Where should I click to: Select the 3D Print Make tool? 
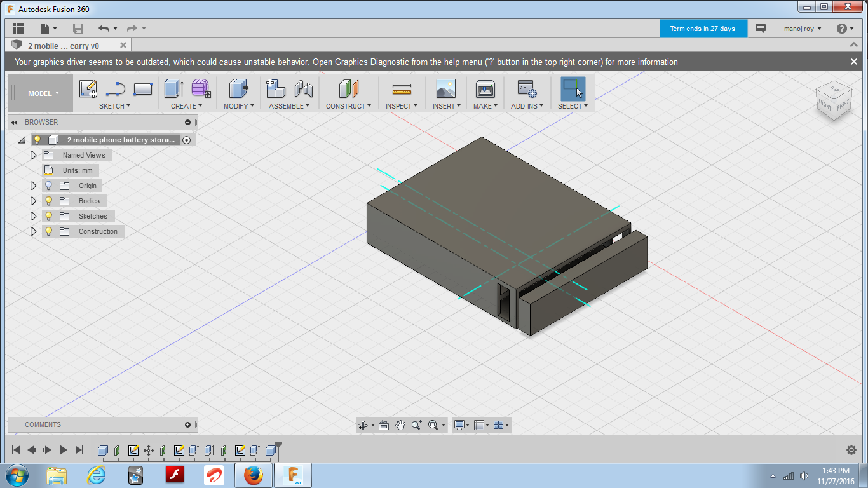(x=485, y=88)
